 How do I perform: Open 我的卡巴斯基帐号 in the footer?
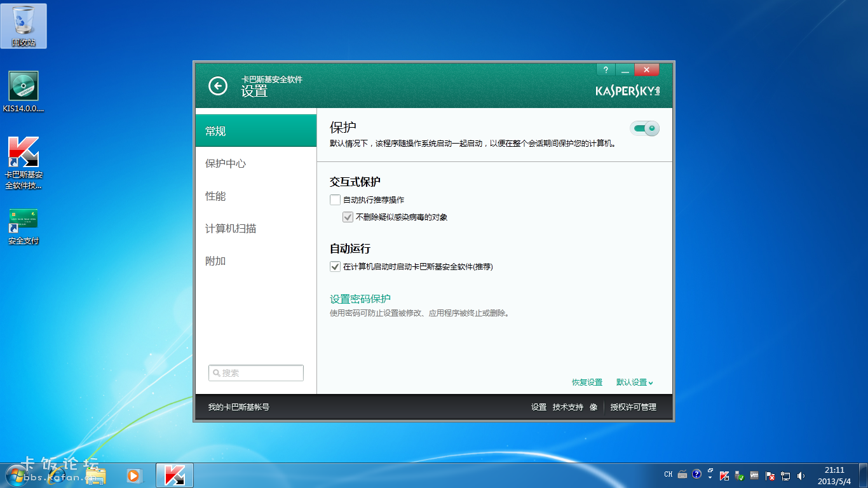click(x=239, y=407)
